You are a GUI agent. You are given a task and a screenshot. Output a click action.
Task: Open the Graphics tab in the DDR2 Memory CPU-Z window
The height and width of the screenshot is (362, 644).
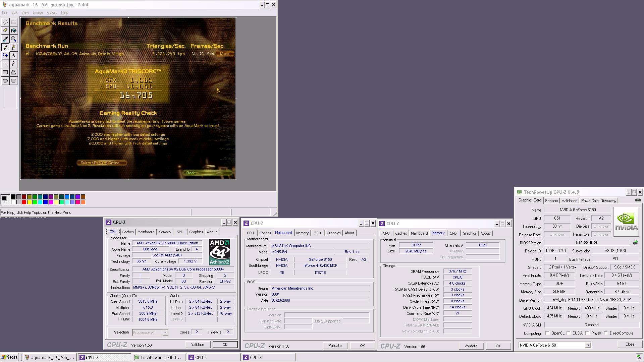click(x=469, y=233)
